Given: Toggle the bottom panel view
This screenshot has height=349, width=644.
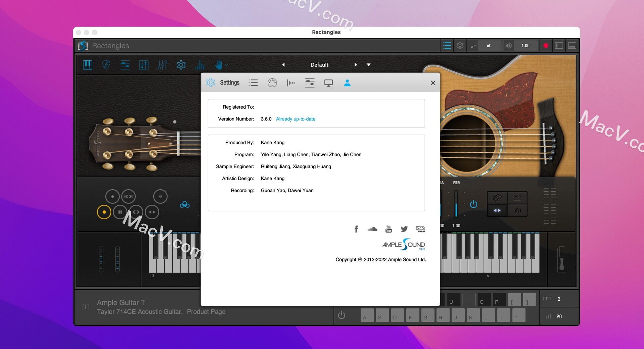Looking at the screenshot, I should (572, 46).
